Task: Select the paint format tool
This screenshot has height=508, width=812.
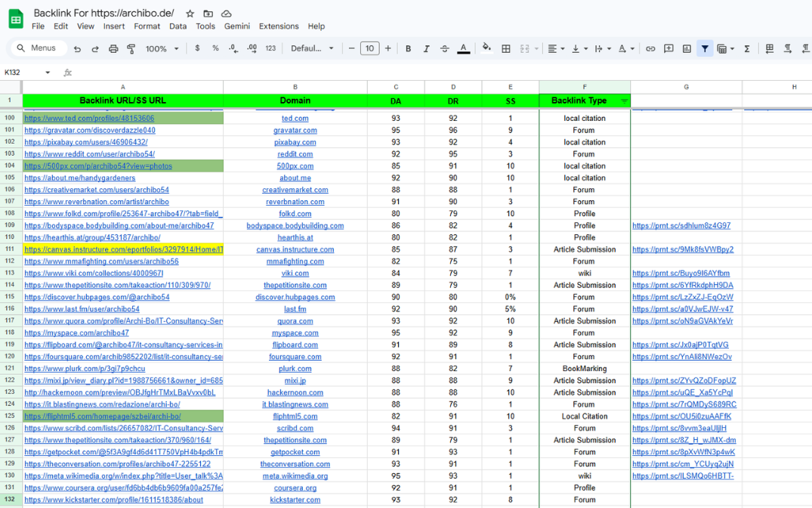Action: tap(131, 48)
